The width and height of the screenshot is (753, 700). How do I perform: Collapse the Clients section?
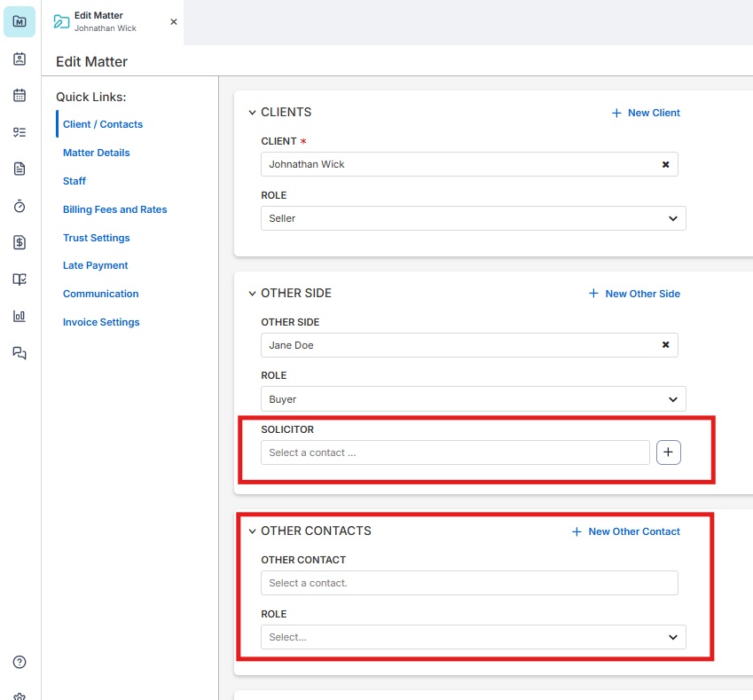coord(252,113)
